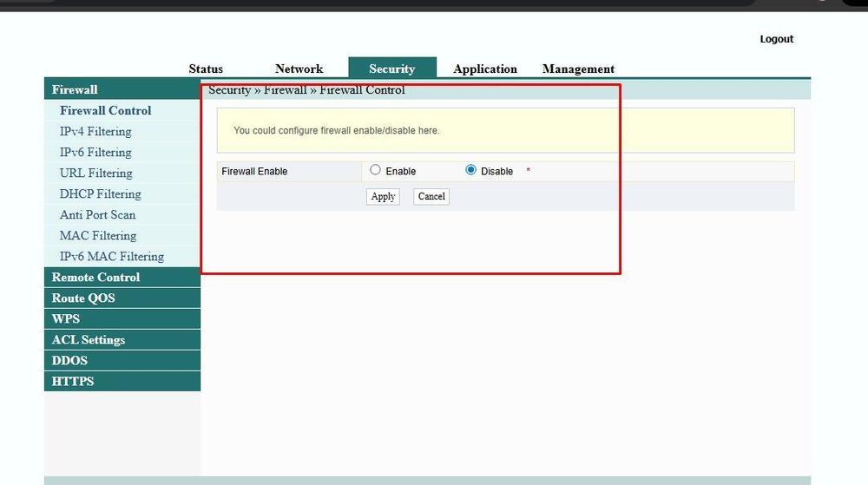868x485 pixels.
Task: Open the Network tab
Action: [x=299, y=69]
